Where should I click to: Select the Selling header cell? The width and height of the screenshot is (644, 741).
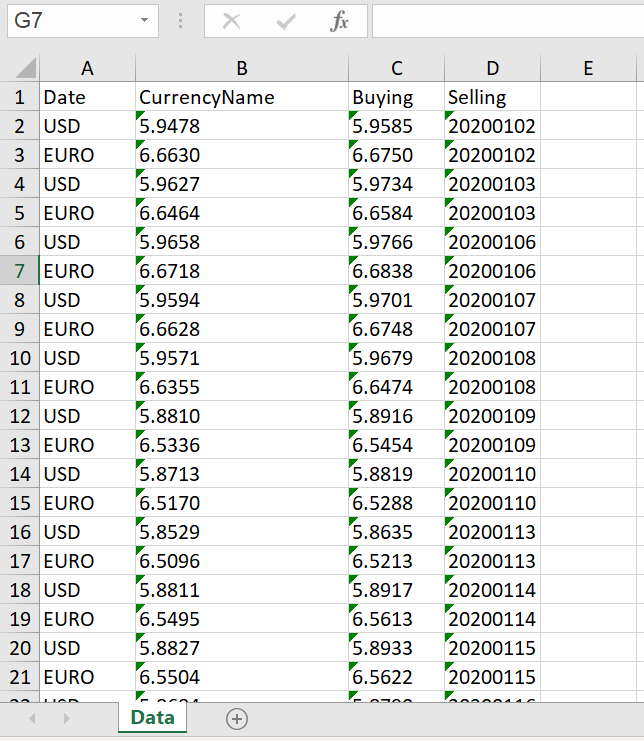[492, 98]
